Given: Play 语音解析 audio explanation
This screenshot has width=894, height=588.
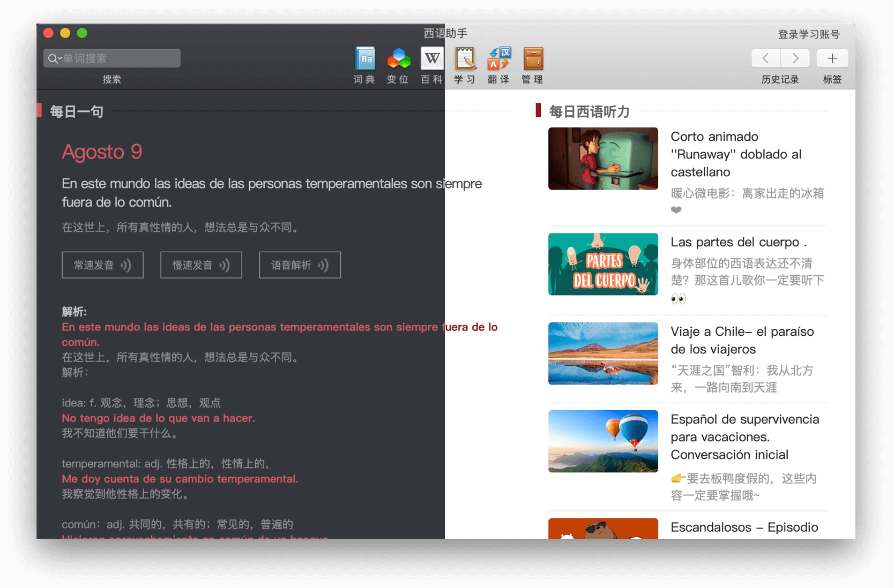Looking at the screenshot, I should [x=300, y=265].
